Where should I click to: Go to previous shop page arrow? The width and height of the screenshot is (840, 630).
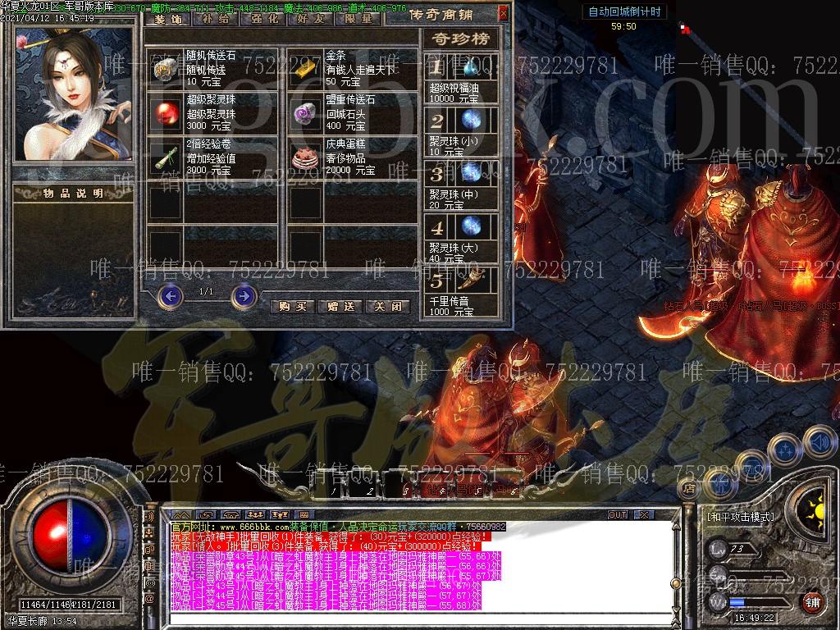[170, 295]
